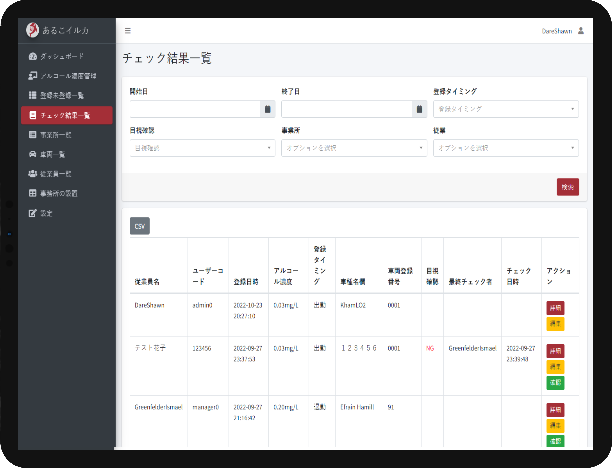Image resolution: width=612 pixels, height=468 pixels.
Task: Open calendar picker for start date
Action: tap(268, 109)
